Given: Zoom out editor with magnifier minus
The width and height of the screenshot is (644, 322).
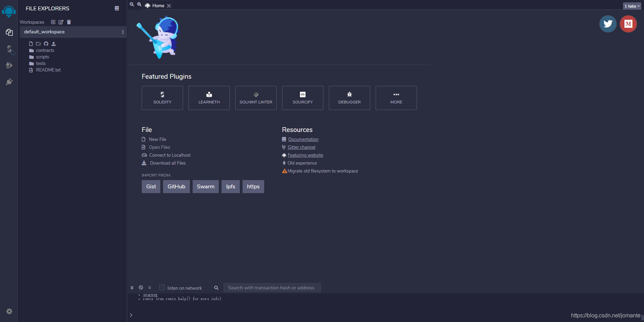Looking at the screenshot, I should pyautogui.click(x=132, y=4).
